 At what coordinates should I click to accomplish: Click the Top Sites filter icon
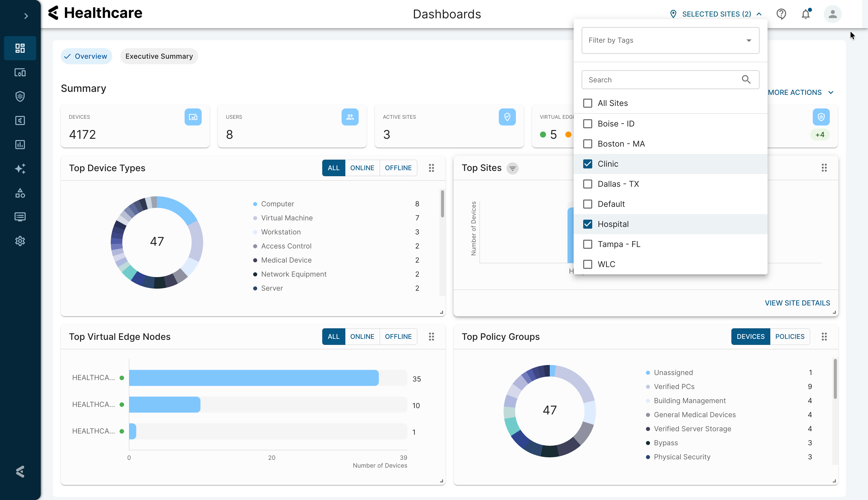tap(512, 168)
